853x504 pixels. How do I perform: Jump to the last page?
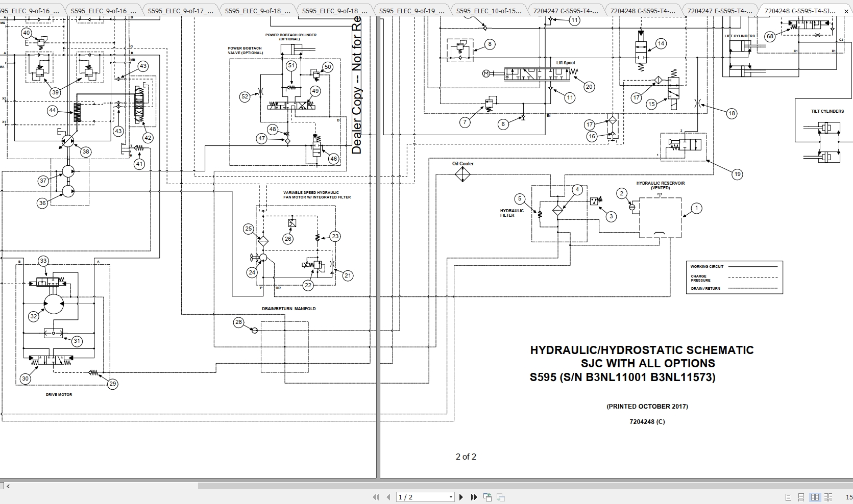coord(474,496)
